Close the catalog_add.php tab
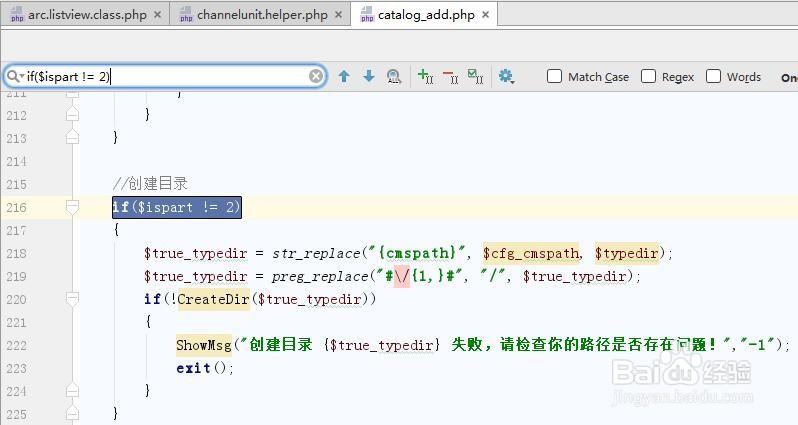The width and height of the screenshot is (798, 425). pos(486,15)
